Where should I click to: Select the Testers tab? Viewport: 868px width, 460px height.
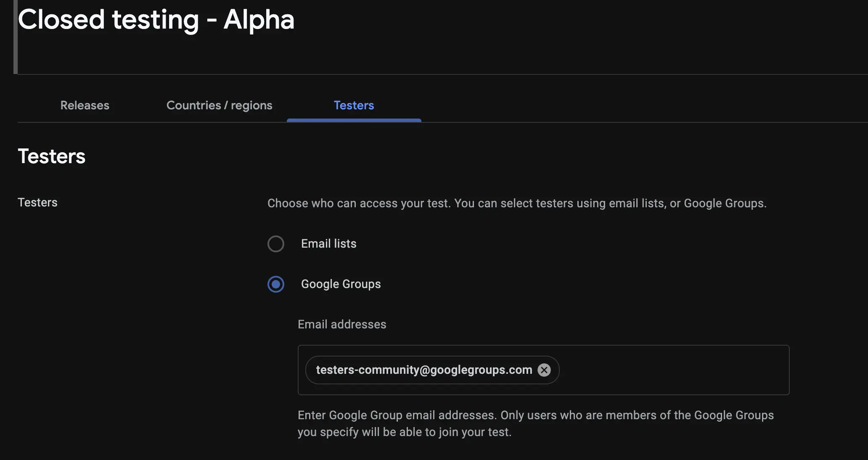click(354, 105)
